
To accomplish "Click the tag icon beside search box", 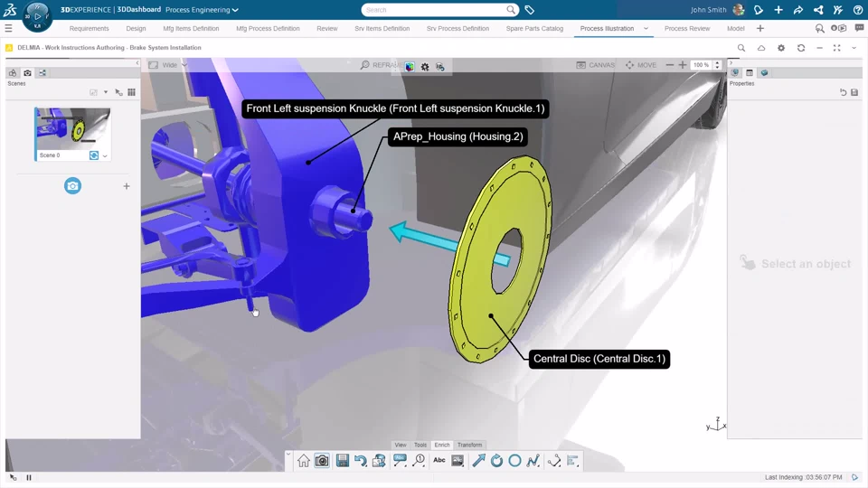I will (530, 10).
